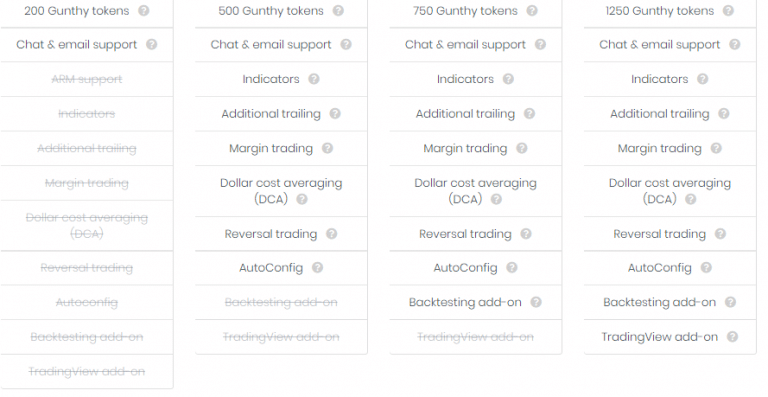Click crossed-out Backtesting add-on in second column
The image size is (768, 397).
point(281,302)
